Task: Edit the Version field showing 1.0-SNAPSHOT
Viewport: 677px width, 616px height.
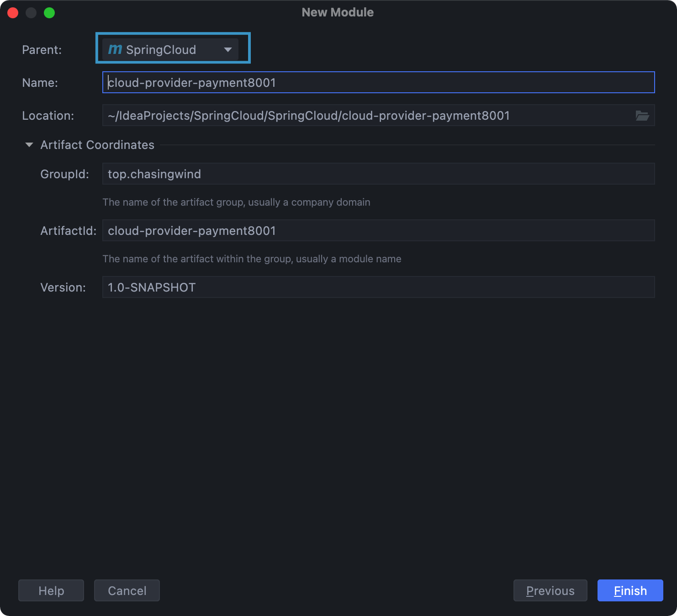Action: pos(378,287)
